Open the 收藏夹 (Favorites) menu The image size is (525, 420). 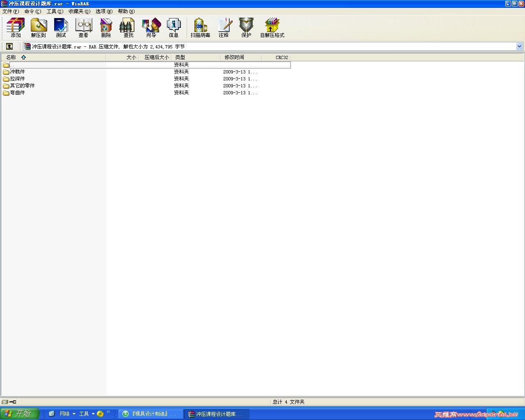pos(80,11)
